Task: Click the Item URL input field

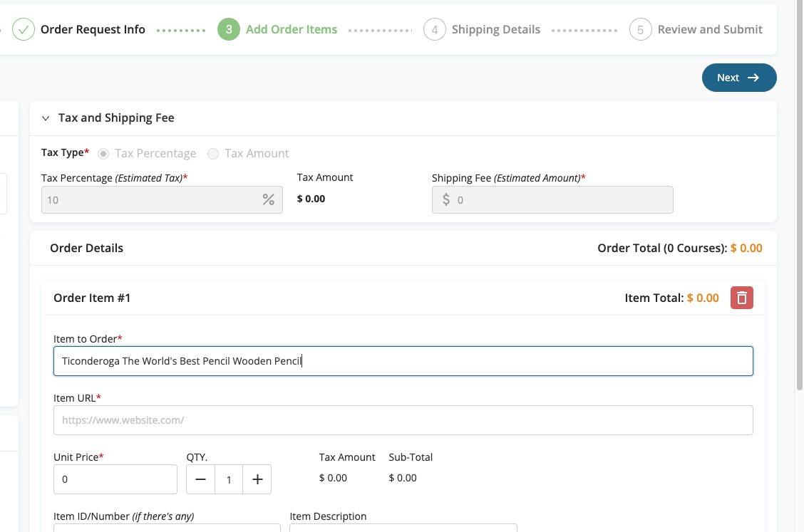Action: [x=403, y=420]
